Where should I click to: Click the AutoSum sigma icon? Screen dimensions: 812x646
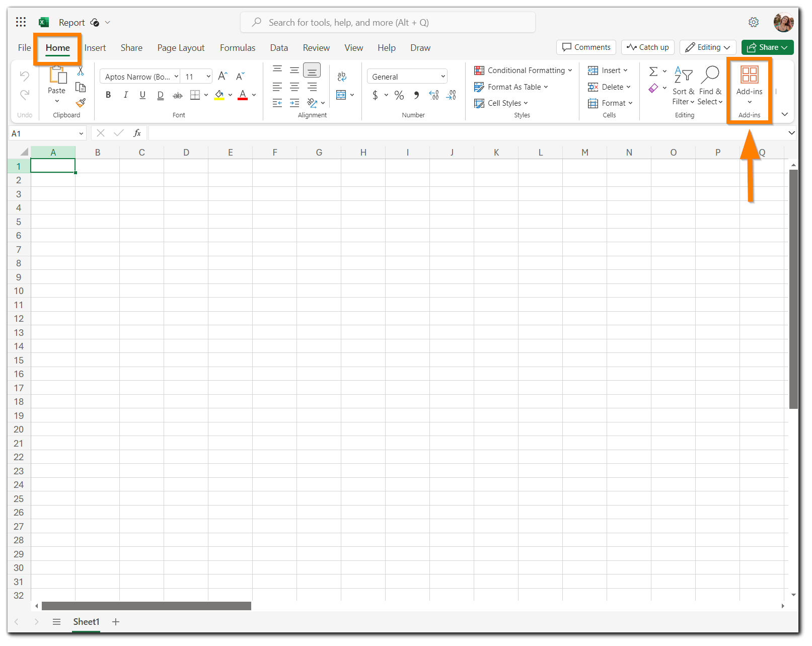click(653, 71)
